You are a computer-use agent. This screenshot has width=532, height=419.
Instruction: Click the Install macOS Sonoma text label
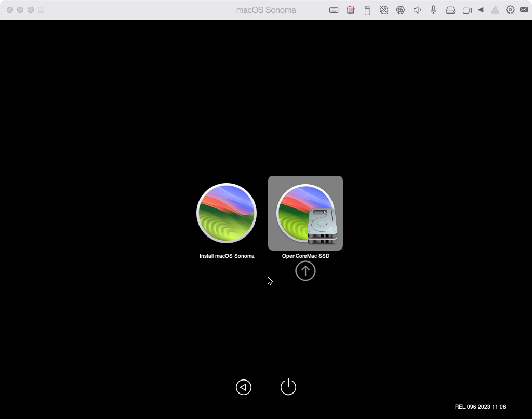pyautogui.click(x=227, y=256)
